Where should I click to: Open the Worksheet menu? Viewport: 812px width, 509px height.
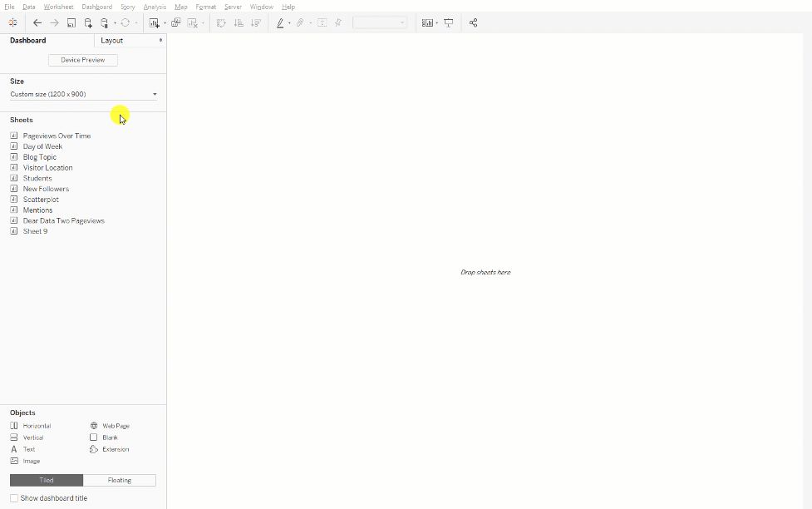58,7
